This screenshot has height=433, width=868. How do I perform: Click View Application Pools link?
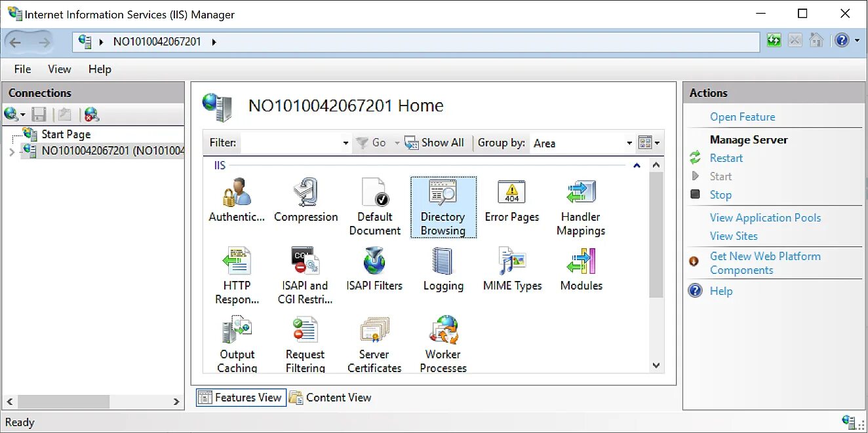pos(765,217)
